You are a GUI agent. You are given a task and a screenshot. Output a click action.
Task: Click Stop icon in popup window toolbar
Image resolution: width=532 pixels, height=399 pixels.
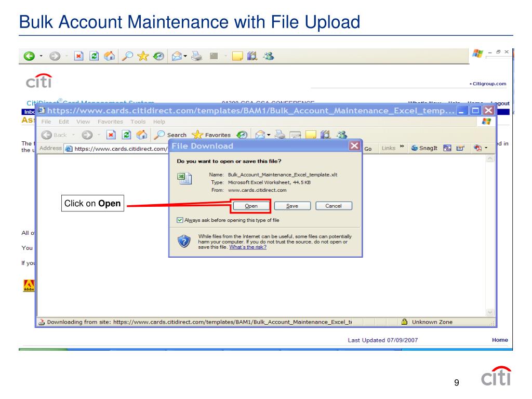pos(111,135)
